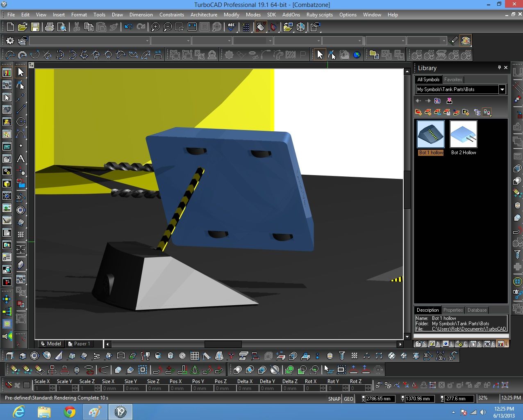Toggle SNAP mode in status bar
The image size is (523, 420).
click(x=334, y=399)
